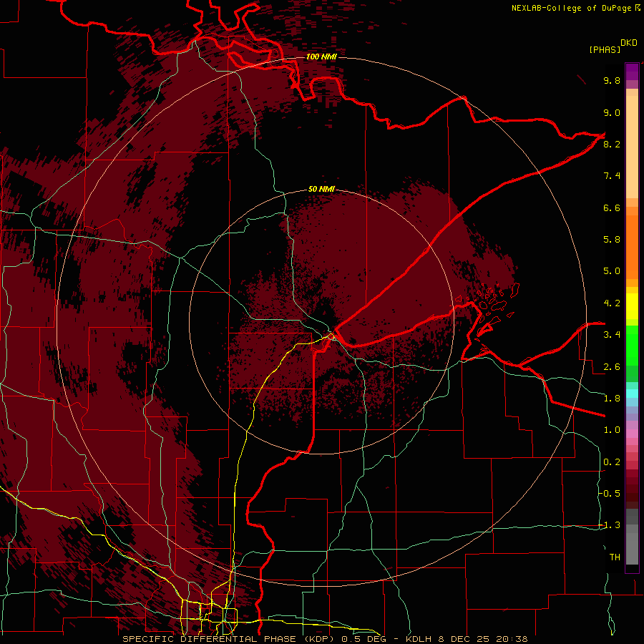Click the KDLH station identifier

point(420,639)
